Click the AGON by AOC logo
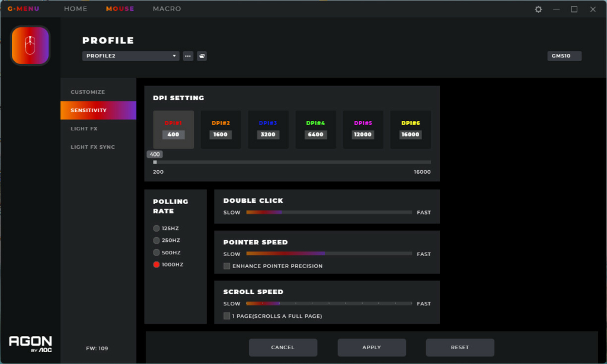The height and width of the screenshot is (364, 607). coord(30,344)
